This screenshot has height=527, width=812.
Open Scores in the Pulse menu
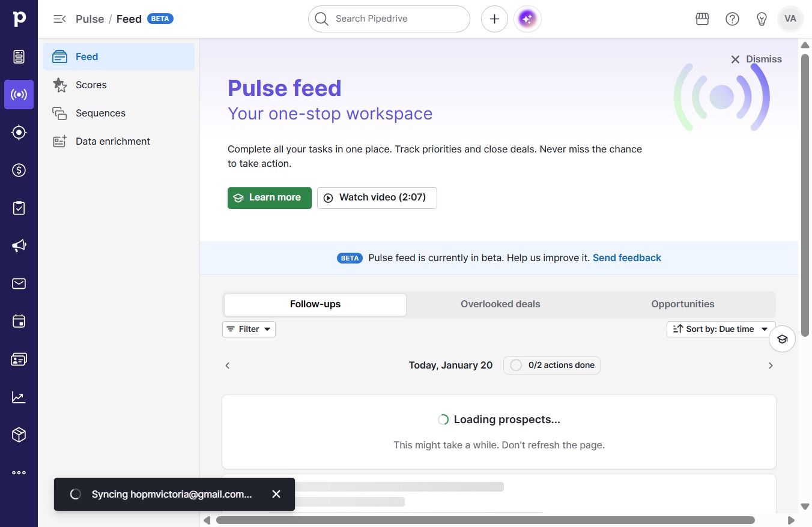pyautogui.click(x=119, y=85)
